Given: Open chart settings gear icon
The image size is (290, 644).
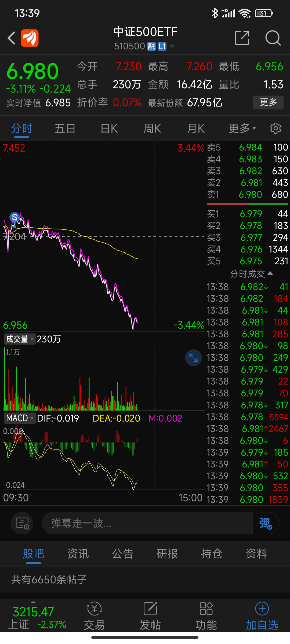Looking at the screenshot, I should click(275, 128).
